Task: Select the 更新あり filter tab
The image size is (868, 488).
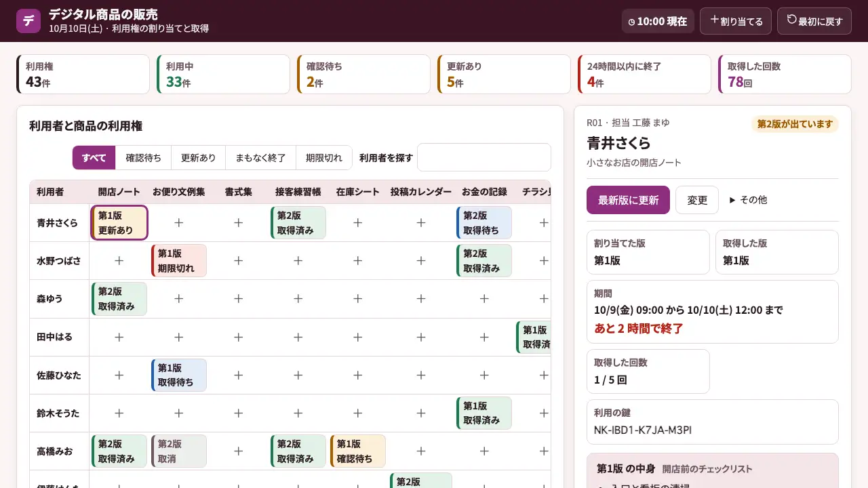Action: pyautogui.click(x=199, y=158)
